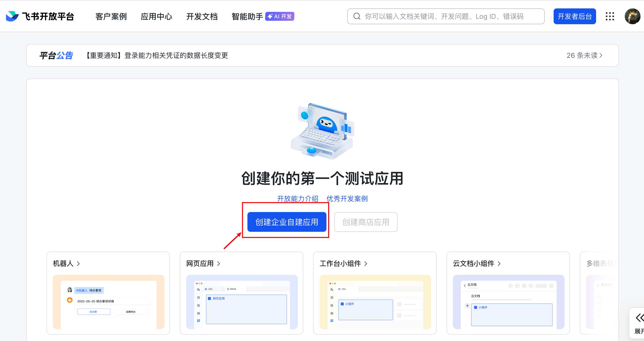Image resolution: width=644 pixels, height=341 pixels.
Task: Open the 开发文档 navigation item
Action: click(202, 16)
